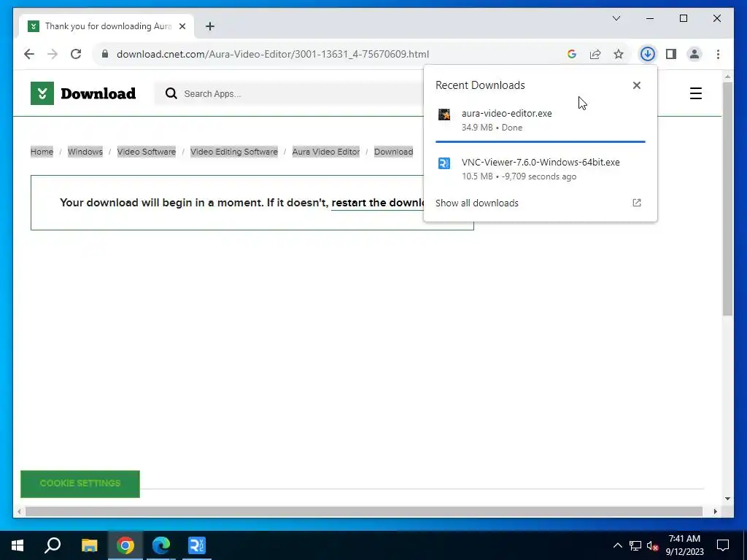The width and height of the screenshot is (747, 560).
Task: Click the horizontal scrollbar thumb
Action: click(364, 511)
